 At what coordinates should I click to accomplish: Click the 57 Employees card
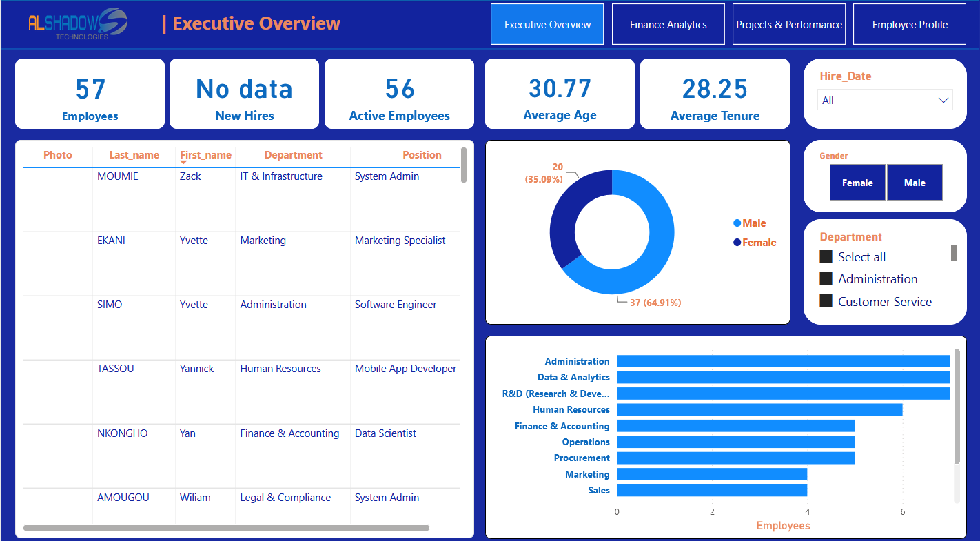[90, 94]
